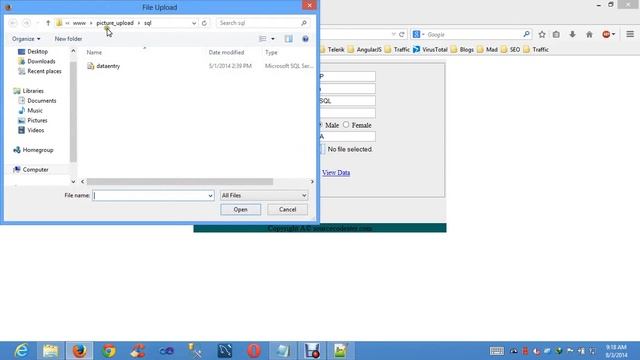Open Music library

pos(35,111)
